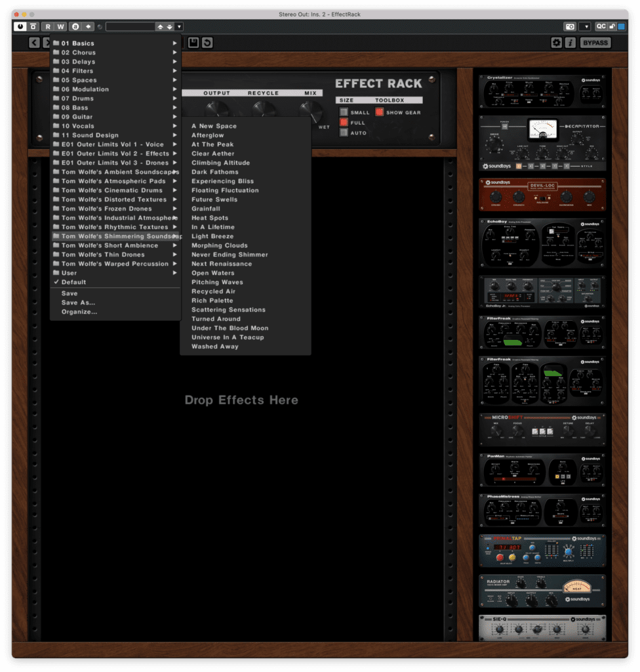Pick the EchoBoy effect thumbnail
640x672 pixels.
coord(542,243)
